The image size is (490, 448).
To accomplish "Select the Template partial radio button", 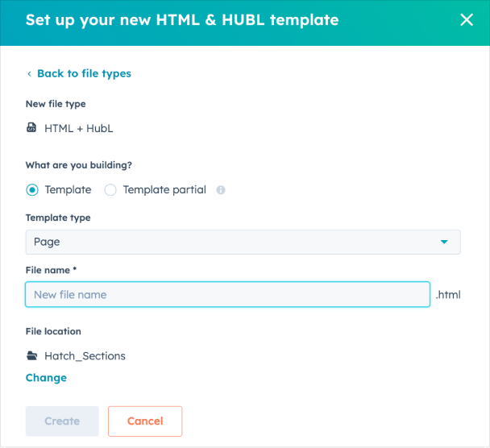I will point(110,190).
